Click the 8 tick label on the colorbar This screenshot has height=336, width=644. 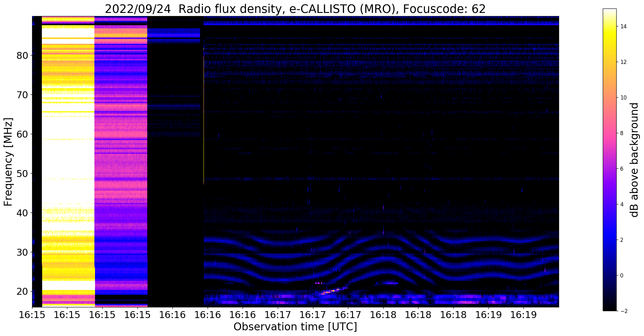[621, 133]
